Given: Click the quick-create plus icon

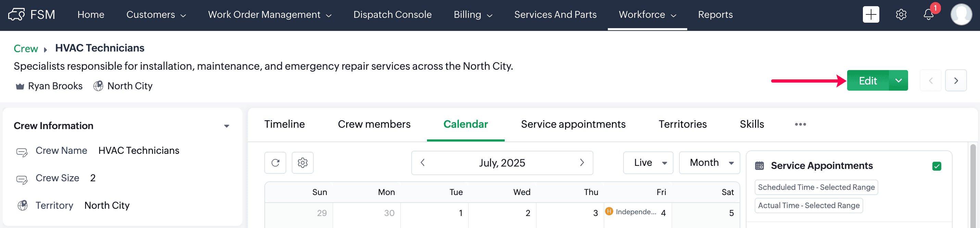Looking at the screenshot, I should [870, 14].
